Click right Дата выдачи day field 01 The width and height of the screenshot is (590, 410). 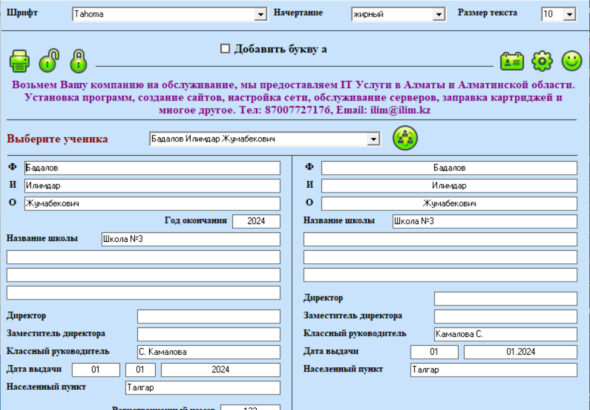(434, 352)
